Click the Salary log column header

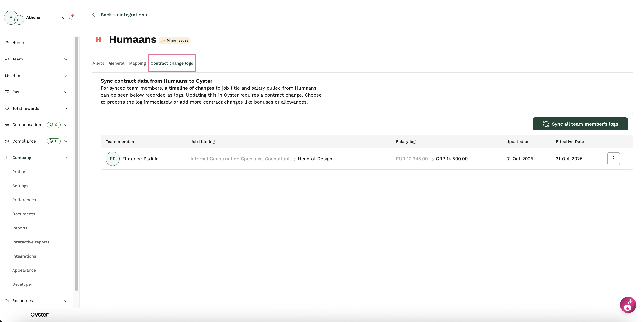tap(405, 141)
